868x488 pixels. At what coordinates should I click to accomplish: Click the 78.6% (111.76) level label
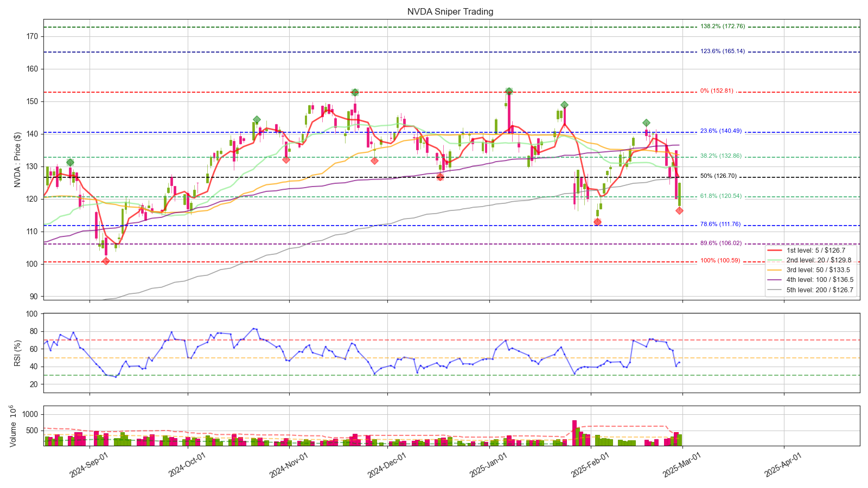720,224
